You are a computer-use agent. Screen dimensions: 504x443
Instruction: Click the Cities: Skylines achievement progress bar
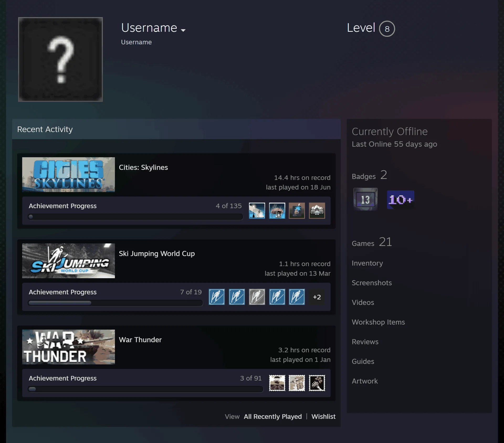(x=135, y=217)
